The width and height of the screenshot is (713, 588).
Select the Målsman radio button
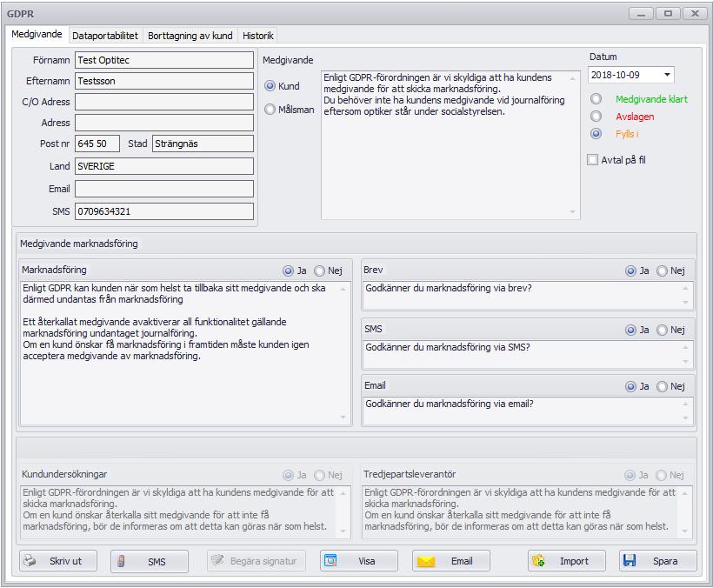pos(270,109)
